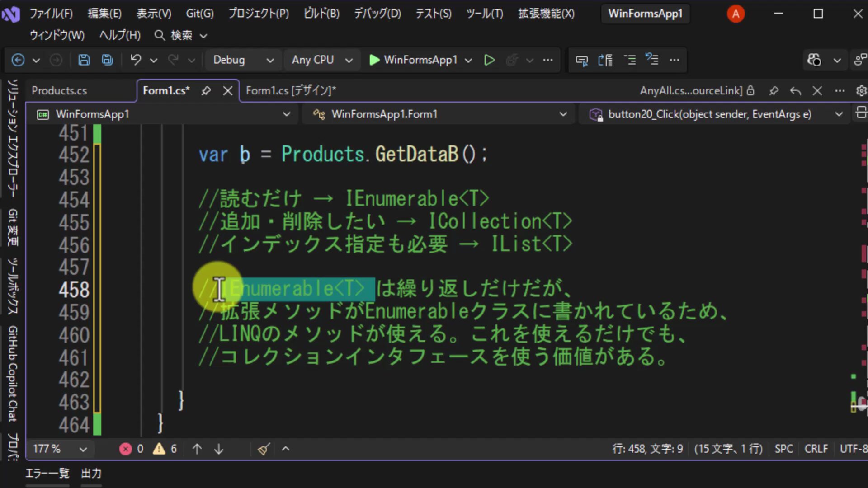Open the エラー一覧 panel tab
The height and width of the screenshot is (488, 868).
point(47,473)
